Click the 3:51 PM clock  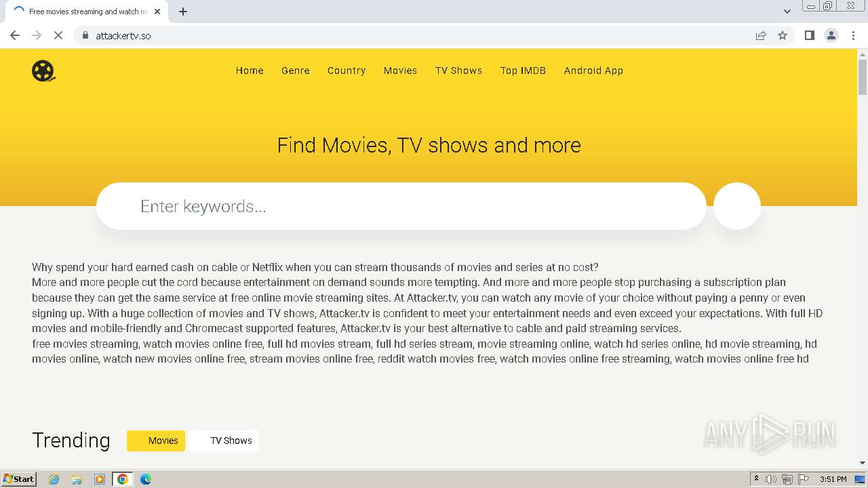[833, 479]
